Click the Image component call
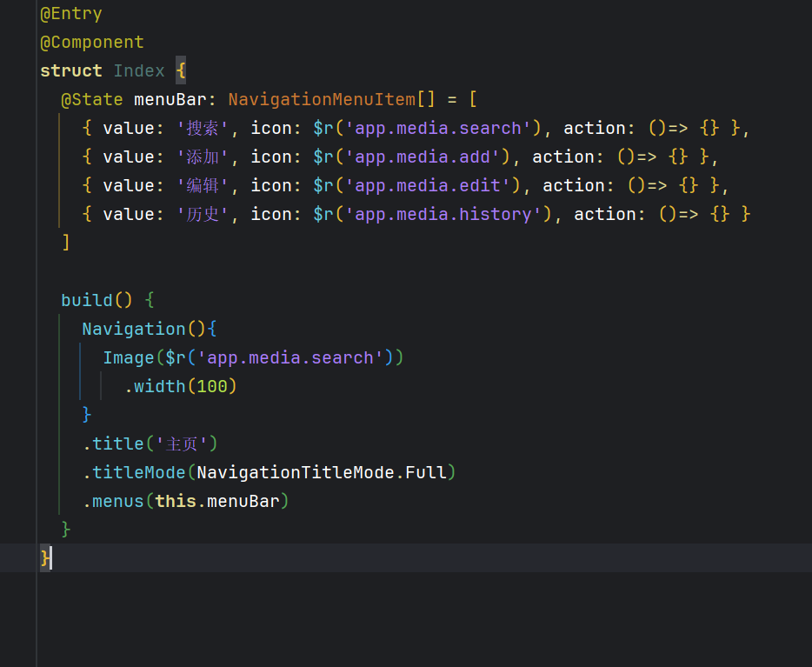Viewport: 812px width, 667px height. point(129,357)
